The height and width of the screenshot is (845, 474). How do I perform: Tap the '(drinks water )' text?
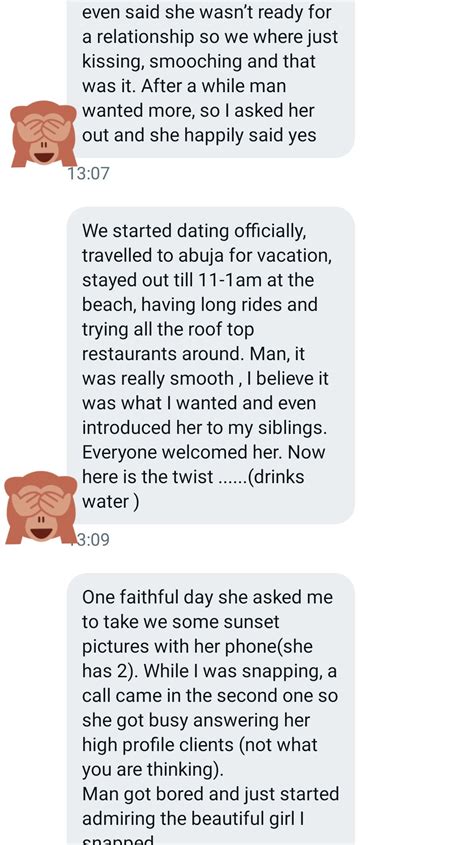pyautogui.click(x=193, y=489)
